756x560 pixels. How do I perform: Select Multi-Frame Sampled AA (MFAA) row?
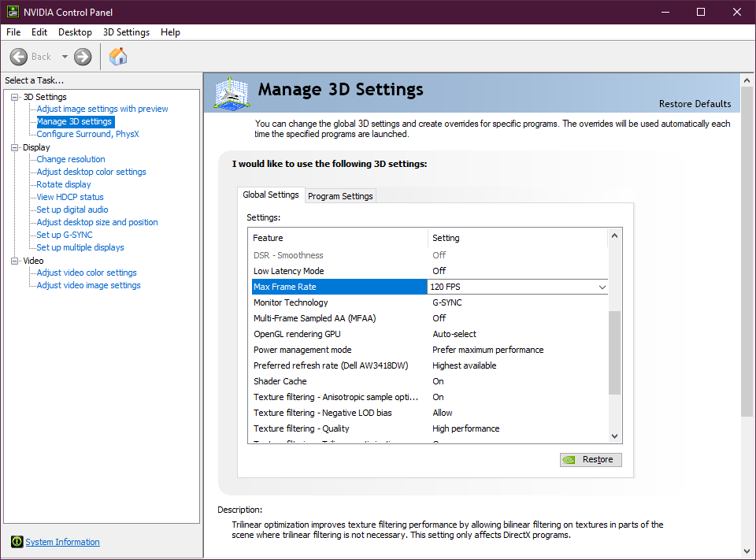(430, 318)
